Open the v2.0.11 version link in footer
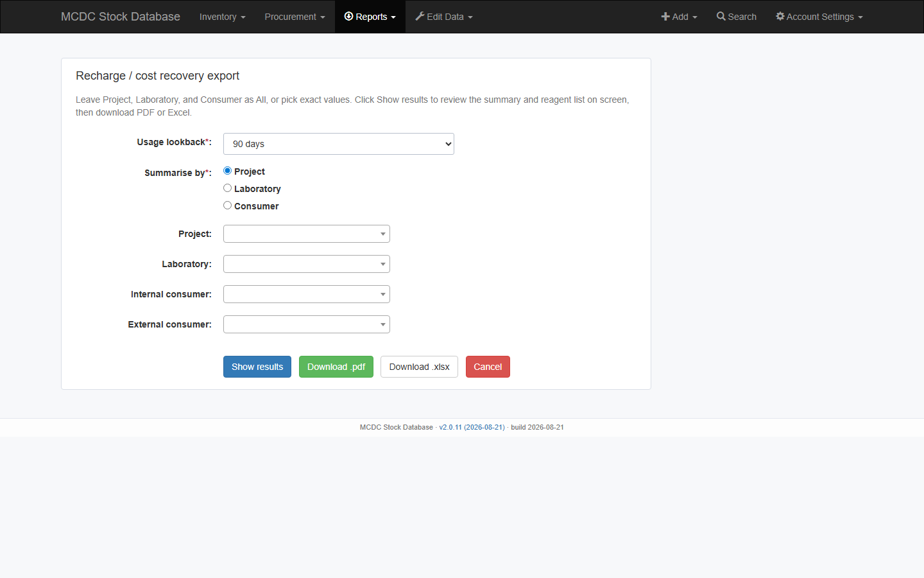Viewport: 924px width, 578px height. [x=472, y=427]
